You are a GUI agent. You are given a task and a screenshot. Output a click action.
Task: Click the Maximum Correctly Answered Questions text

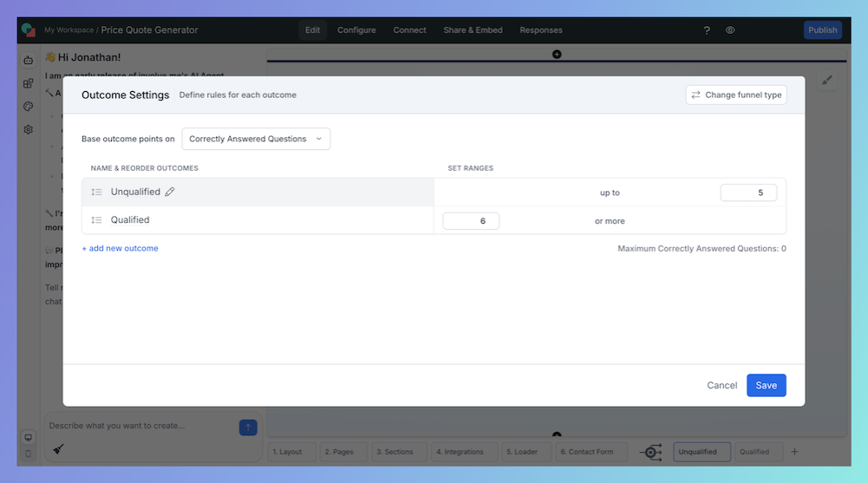(x=702, y=249)
